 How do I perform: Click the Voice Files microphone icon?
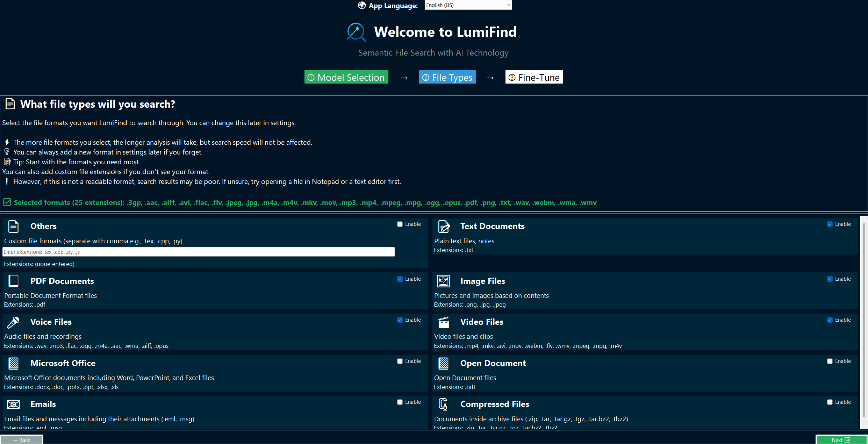[13, 322]
